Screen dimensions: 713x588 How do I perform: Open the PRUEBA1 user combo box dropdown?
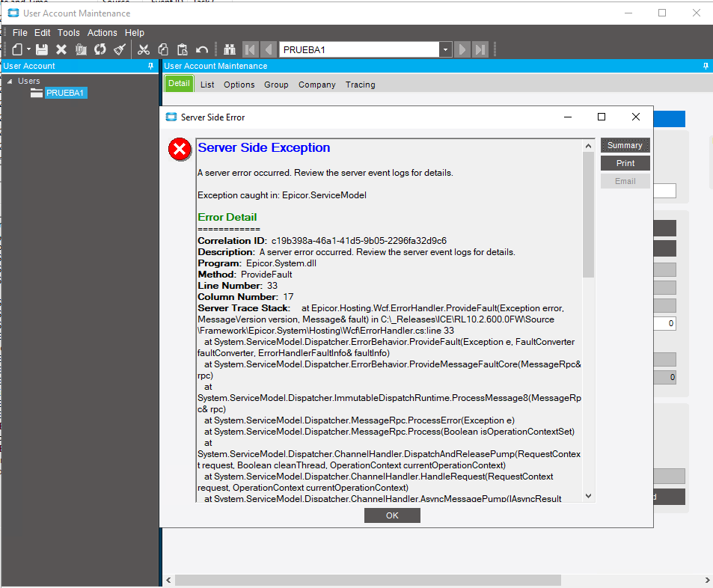coord(446,49)
